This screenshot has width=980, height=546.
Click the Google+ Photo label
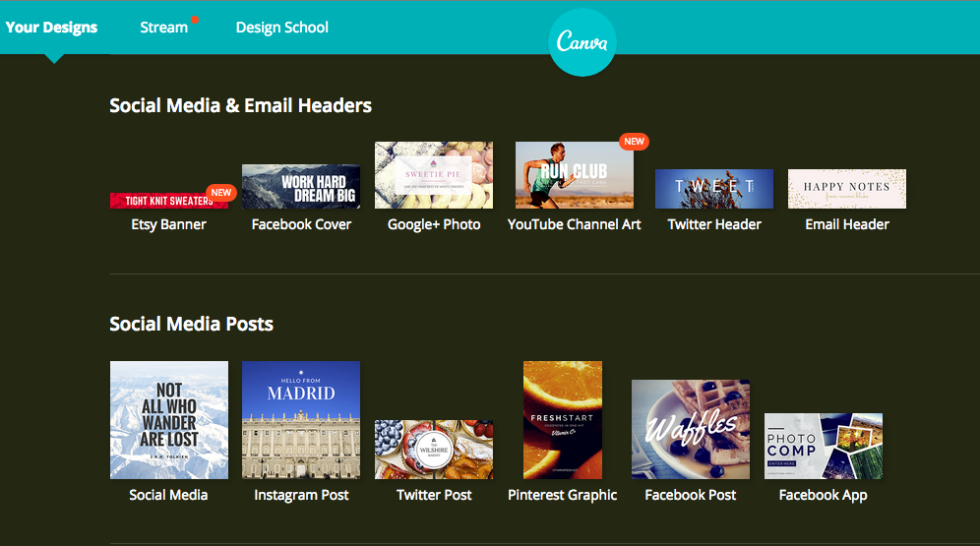point(434,224)
